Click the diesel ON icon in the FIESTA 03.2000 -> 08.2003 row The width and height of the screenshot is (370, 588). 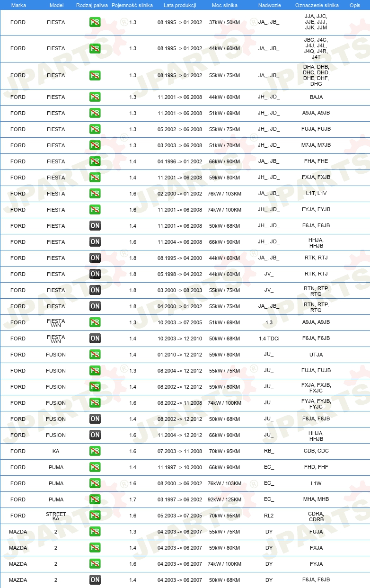95,290
